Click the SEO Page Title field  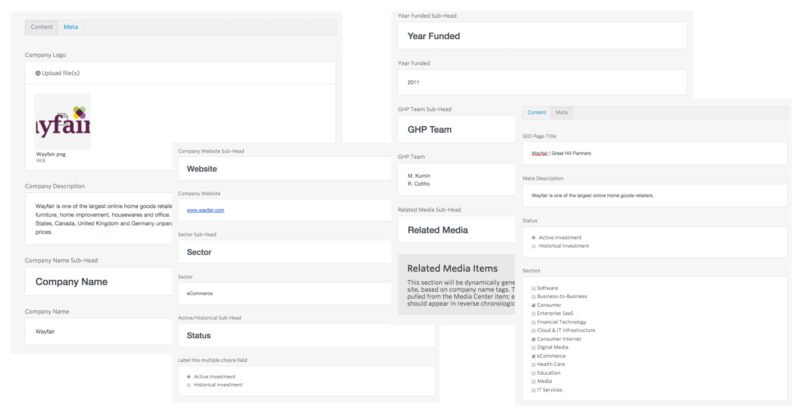(655, 153)
